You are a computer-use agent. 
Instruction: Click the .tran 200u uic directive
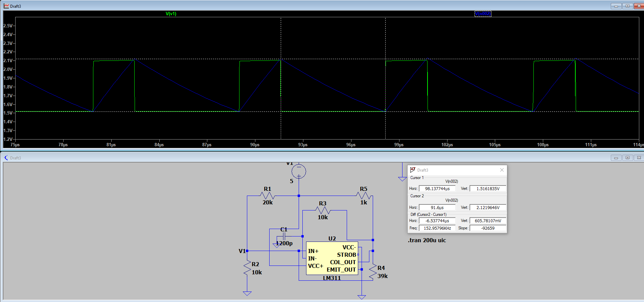427,240
